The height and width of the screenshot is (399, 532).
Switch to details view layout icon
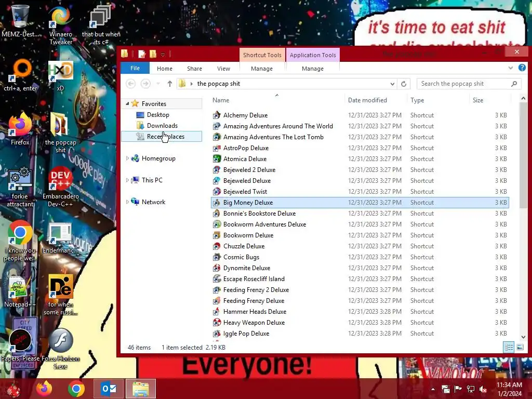[x=509, y=348]
